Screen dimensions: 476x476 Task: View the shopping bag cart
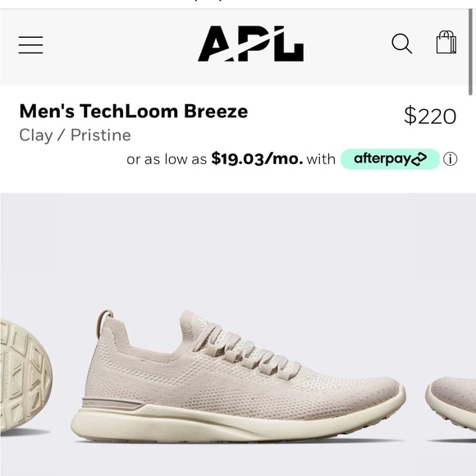(x=446, y=42)
